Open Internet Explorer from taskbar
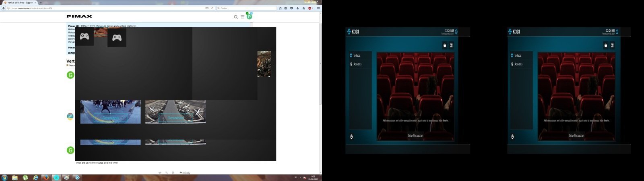Viewport: 644px width, 181px height. (35, 178)
